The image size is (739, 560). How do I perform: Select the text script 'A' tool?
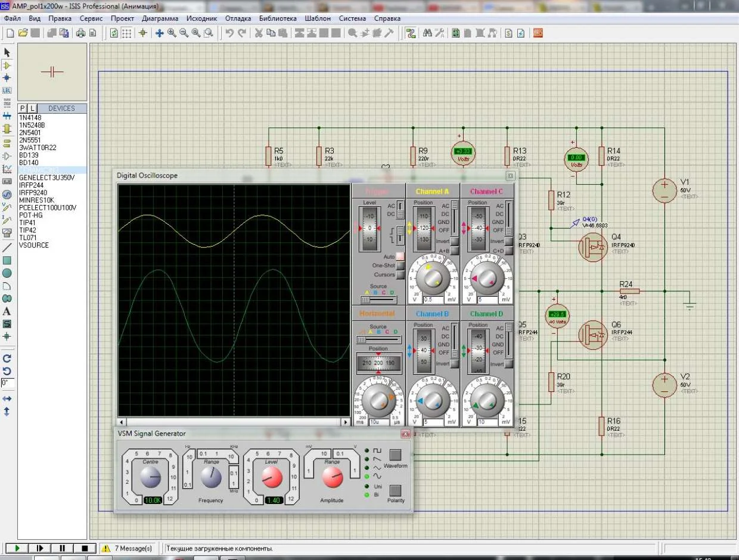click(7, 312)
